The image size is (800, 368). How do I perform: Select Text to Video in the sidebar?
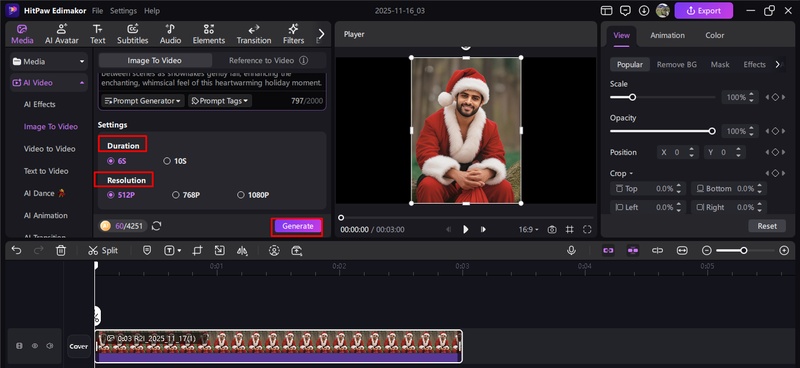point(46,171)
